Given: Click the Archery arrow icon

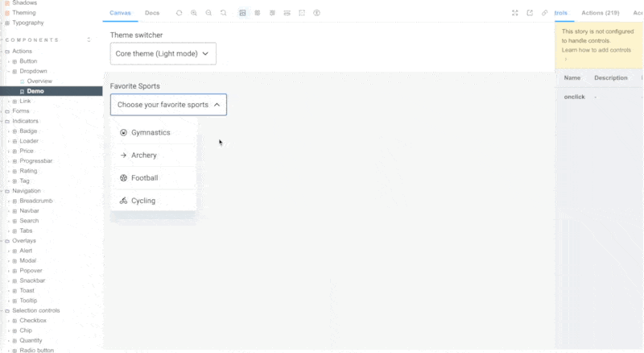Looking at the screenshot, I should click(x=123, y=155).
